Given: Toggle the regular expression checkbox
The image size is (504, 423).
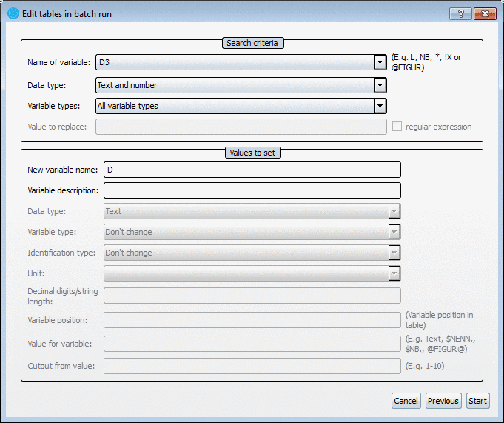Looking at the screenshot, I should pos(397,127).
